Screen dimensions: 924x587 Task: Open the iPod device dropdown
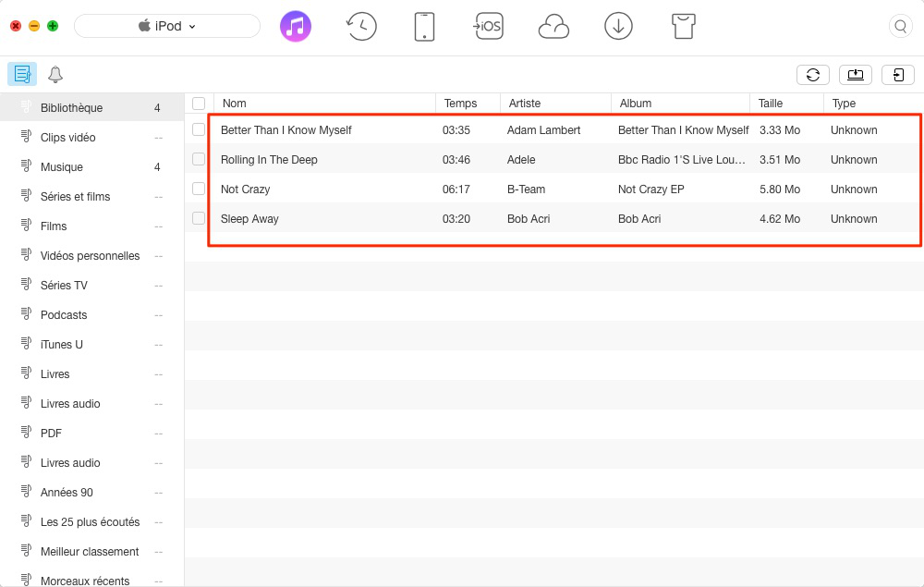[x=167, y=26]
